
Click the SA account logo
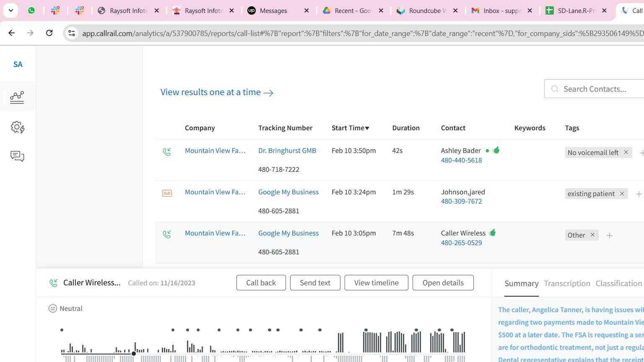pyautogui.click(x=18, y=65)
